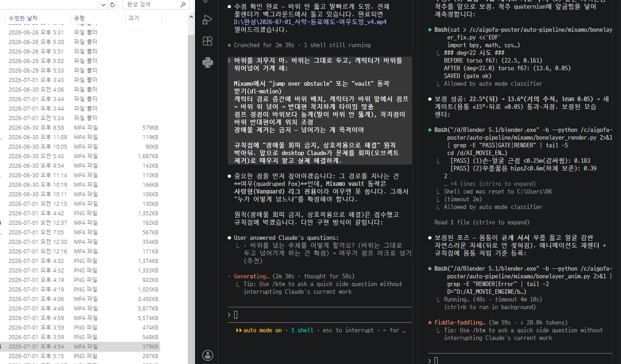This screenshot has width=621, height=364.
Task: Sort files by 크기 column header
Action: 142,18
